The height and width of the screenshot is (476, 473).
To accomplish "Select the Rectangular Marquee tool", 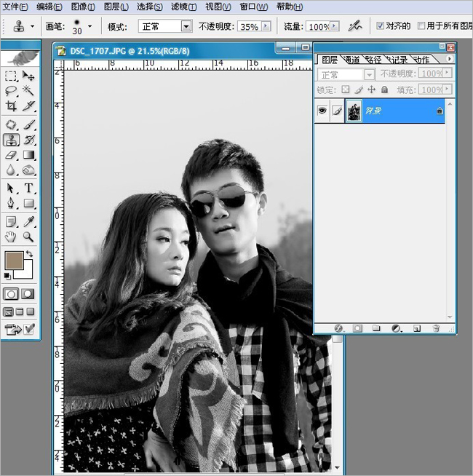I will pos(11,76).
